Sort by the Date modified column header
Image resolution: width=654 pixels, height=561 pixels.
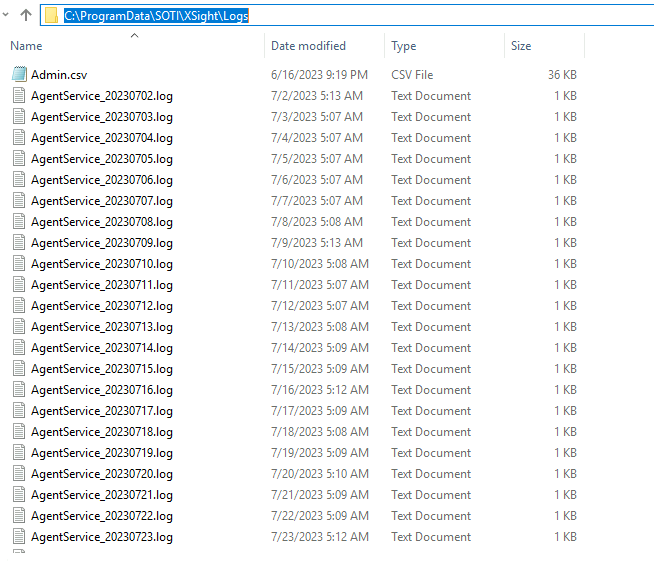(x=308, y=46)
